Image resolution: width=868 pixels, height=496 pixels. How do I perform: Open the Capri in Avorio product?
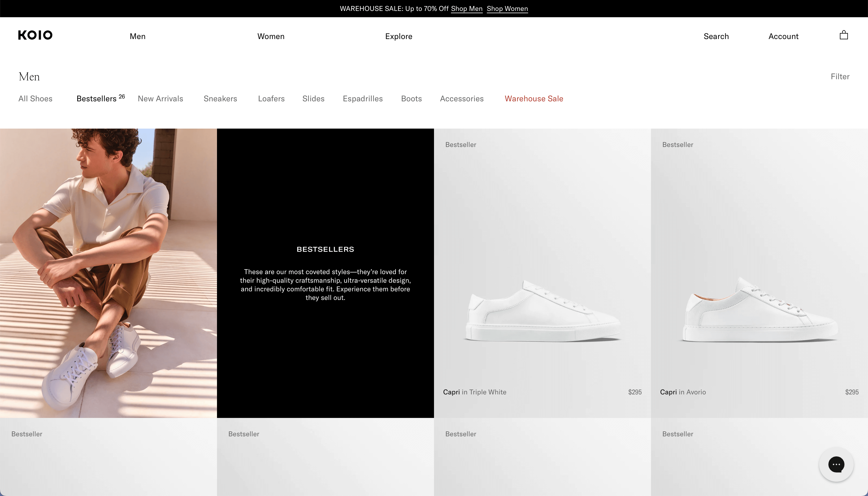pyautogui.click(x=759, y=307)
